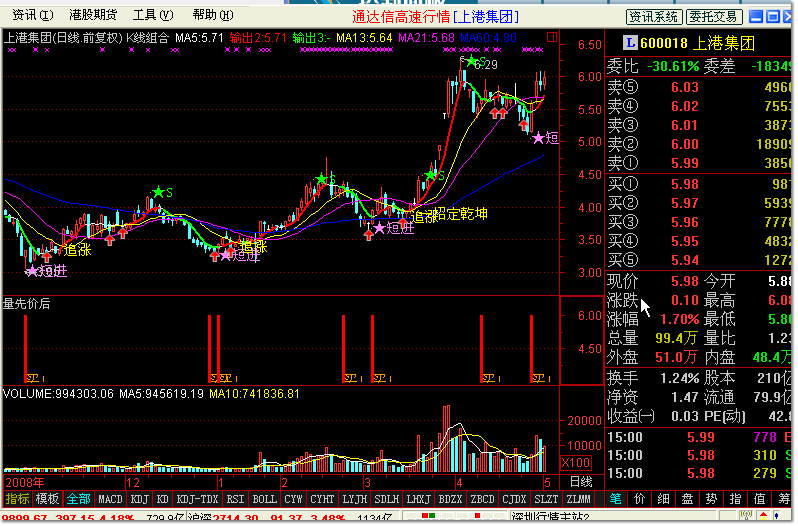Image resolution: width=798 pixels, height=526 pixels.
Task: Click the 资讯系统 button
Action: (653, 17)
